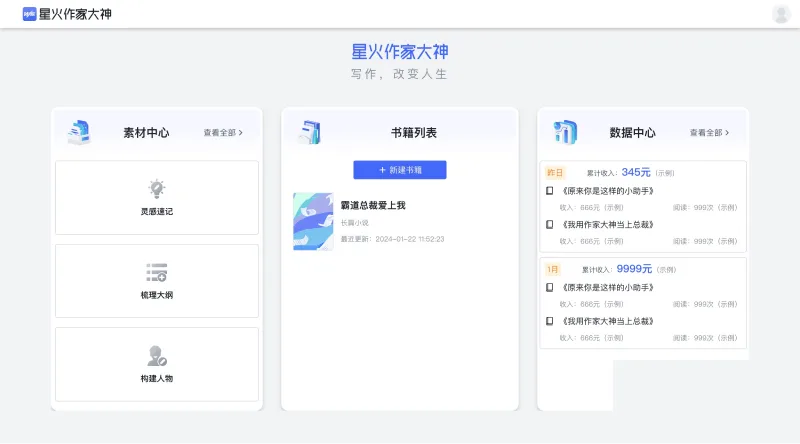Viewport: 800px width, 444px height.
Task: Click book icon beside 1月 《我用作家大神当上总裁》
Action: 549,321
